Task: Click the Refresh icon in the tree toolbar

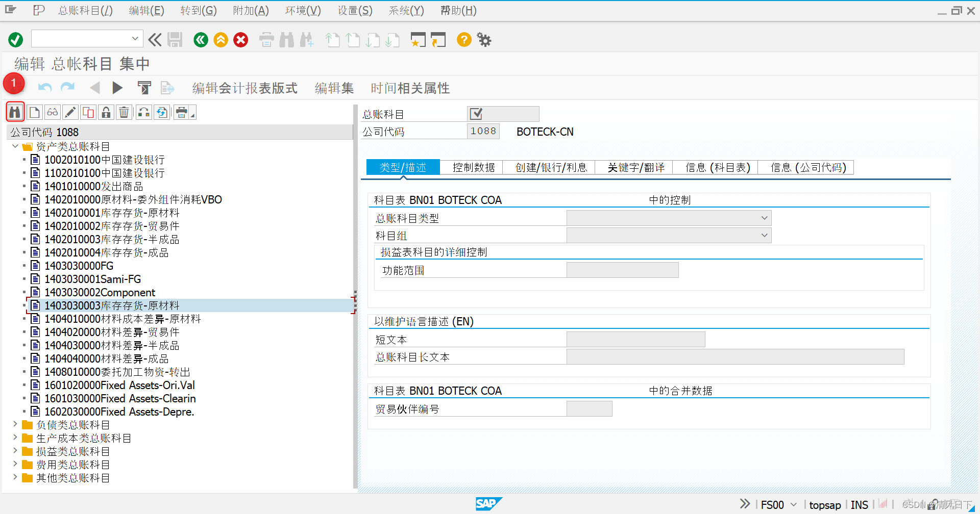Action: (x=162, y=112)
